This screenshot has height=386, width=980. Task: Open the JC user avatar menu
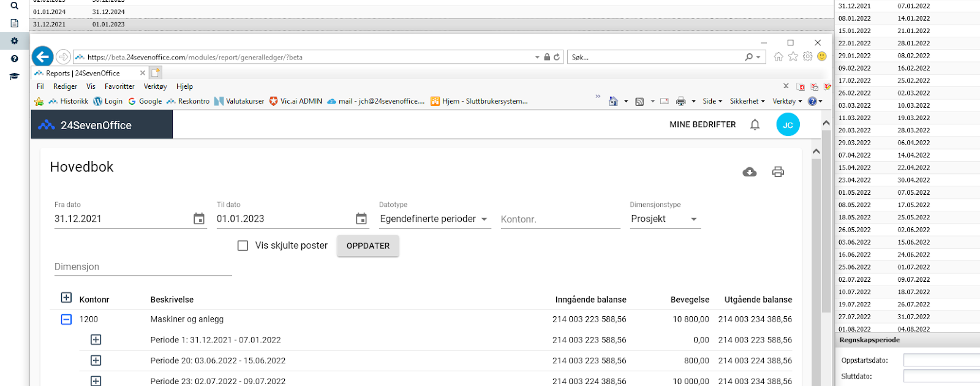[788, 124]
